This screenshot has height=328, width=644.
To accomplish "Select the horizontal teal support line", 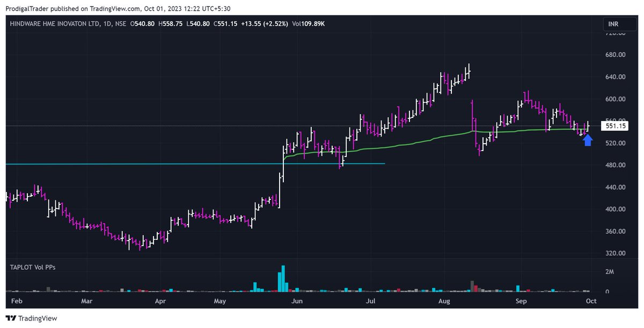I will pyautogui.click(x=188, y=163).
